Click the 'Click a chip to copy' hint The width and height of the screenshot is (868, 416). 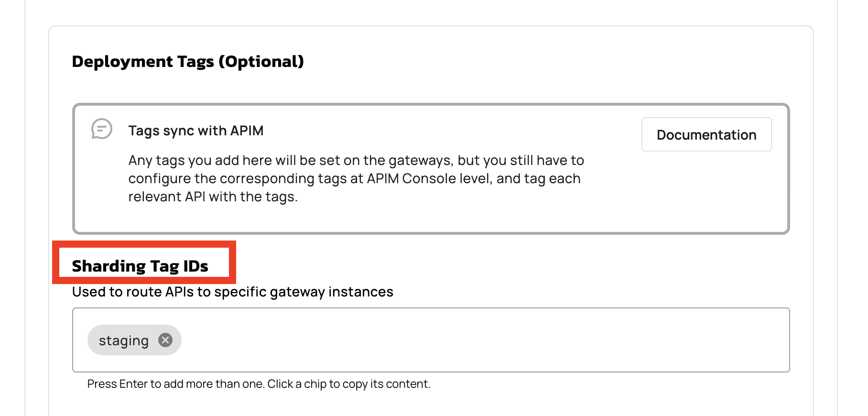coord(349,384)
